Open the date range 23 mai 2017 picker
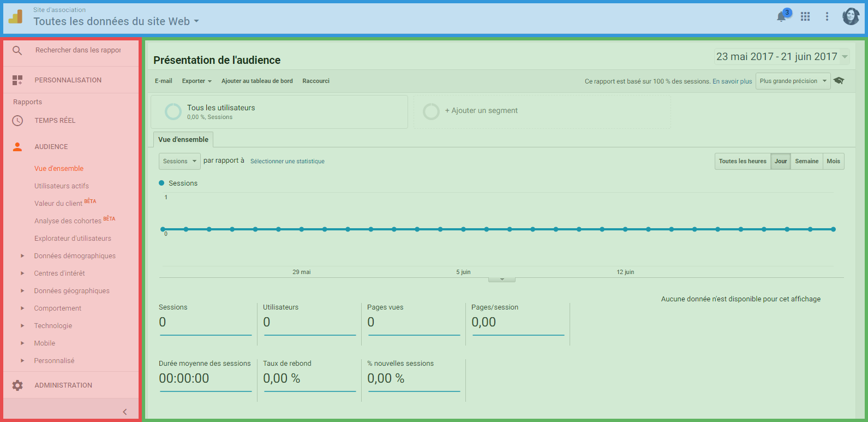This screenshot has height=422, width=868. 782,57
